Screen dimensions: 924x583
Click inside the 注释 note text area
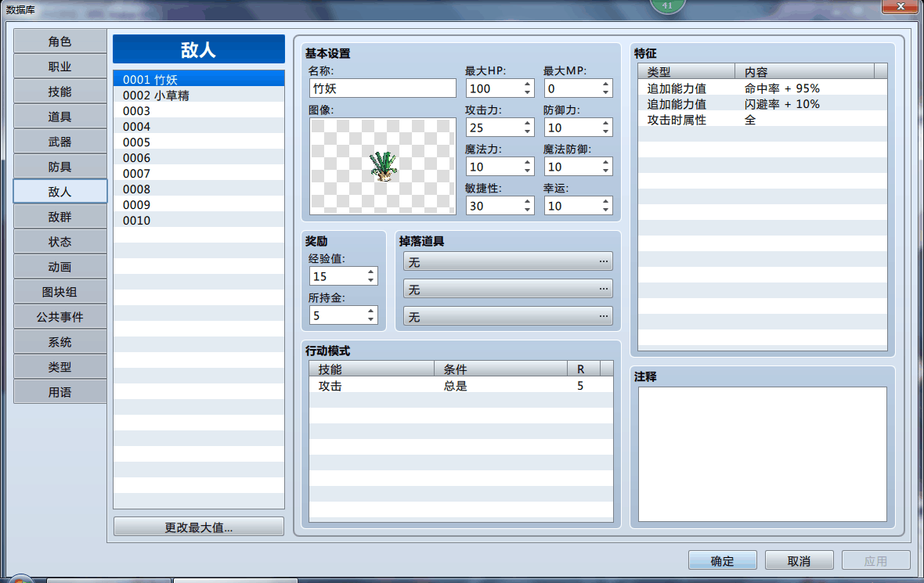point(763,454)
